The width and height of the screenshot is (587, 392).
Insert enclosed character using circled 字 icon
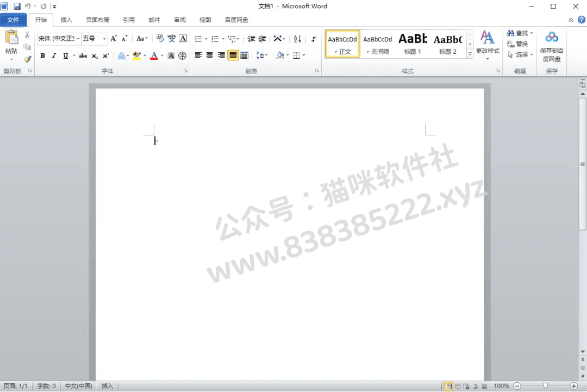pyautogui.click(x=182, y=56)
